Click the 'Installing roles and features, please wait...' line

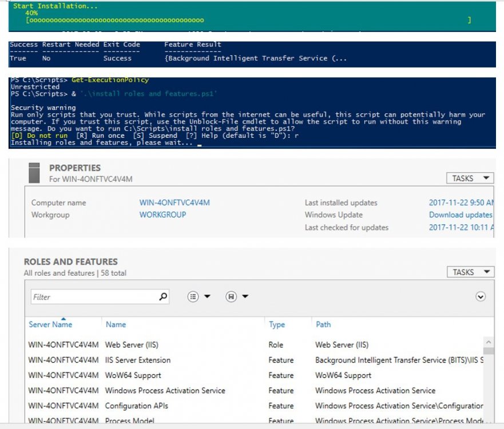click(102, 142)
